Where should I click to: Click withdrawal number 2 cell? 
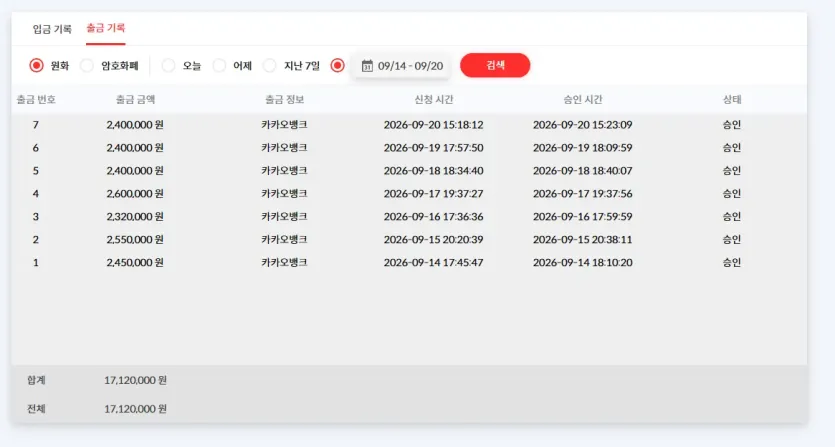36,239
